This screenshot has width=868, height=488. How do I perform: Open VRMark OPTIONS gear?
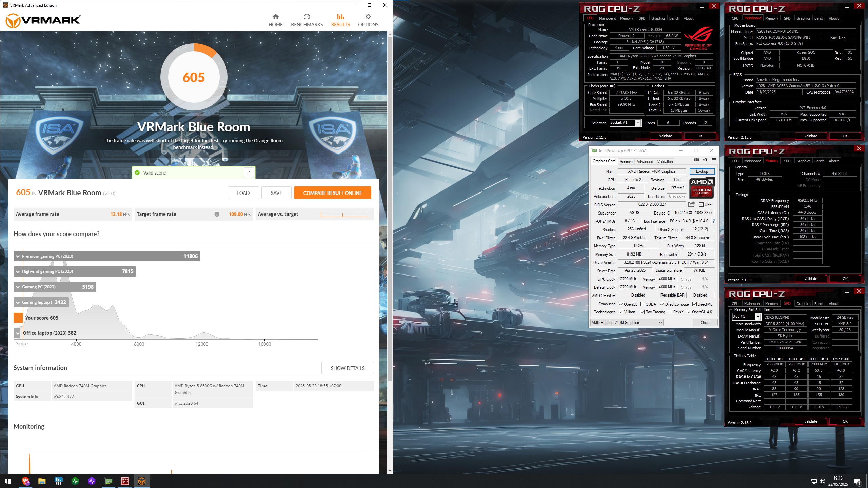coord(368,20)
